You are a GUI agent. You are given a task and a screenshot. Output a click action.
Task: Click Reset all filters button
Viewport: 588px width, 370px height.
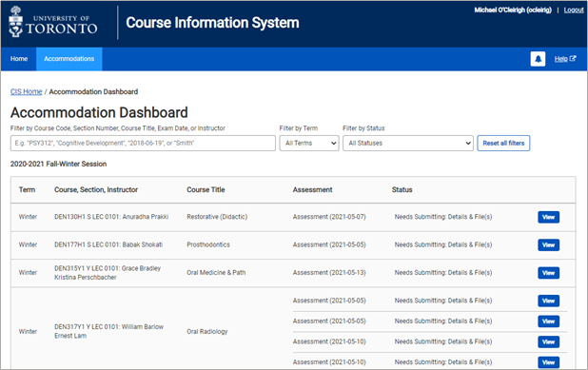pos(503,144)
